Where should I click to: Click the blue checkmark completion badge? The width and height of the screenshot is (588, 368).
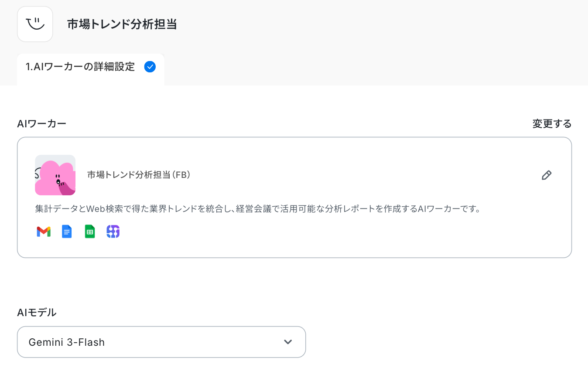[x=150, y=67]
